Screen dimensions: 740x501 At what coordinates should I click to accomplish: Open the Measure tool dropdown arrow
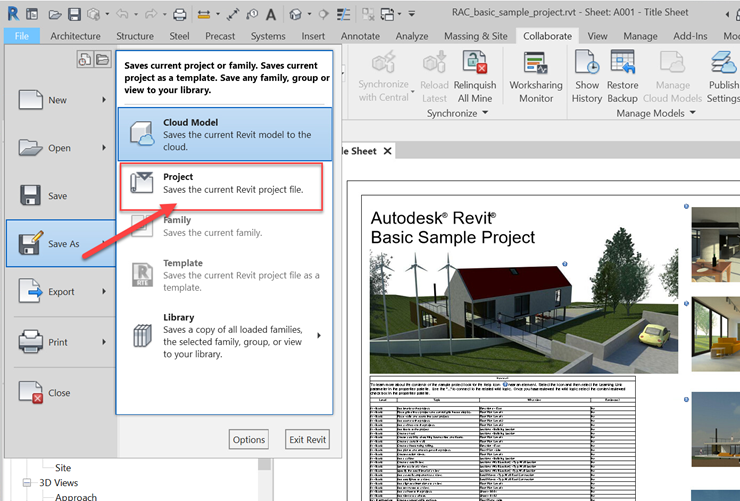[218, 14]
